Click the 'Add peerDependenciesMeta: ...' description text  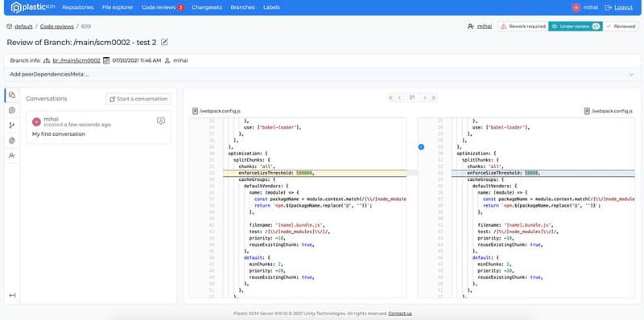pos(49,75)
